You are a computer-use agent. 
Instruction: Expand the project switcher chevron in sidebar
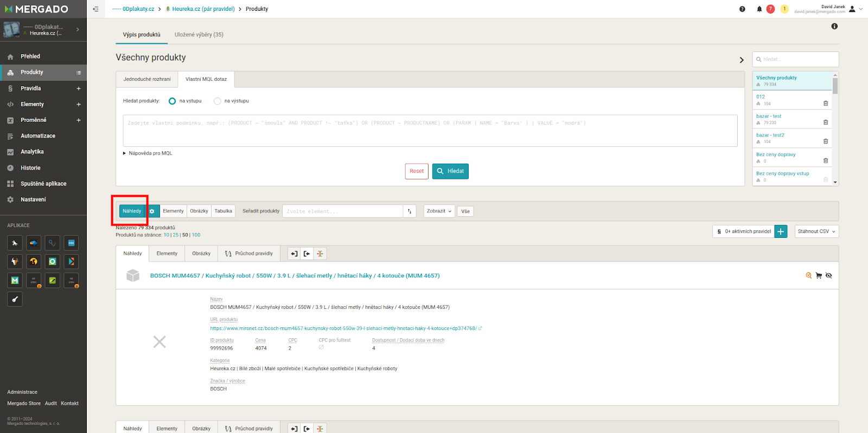click(x=78, y=29)
